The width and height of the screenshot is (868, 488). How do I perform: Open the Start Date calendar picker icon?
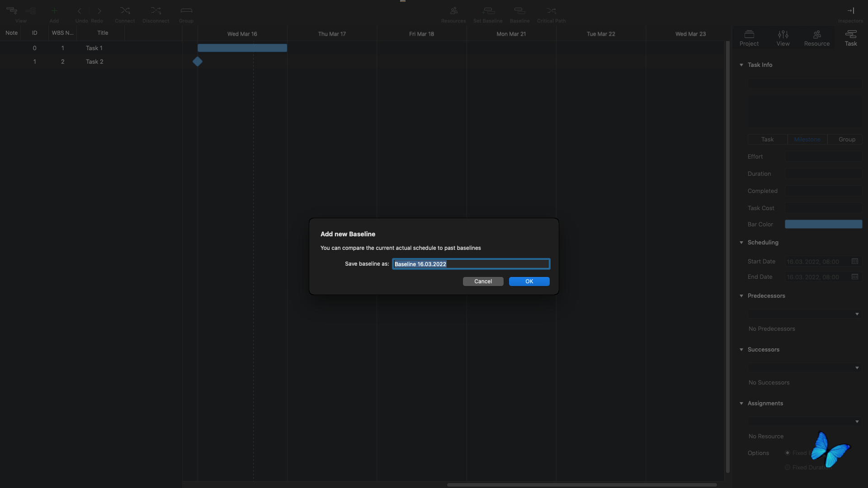(854, 262)
